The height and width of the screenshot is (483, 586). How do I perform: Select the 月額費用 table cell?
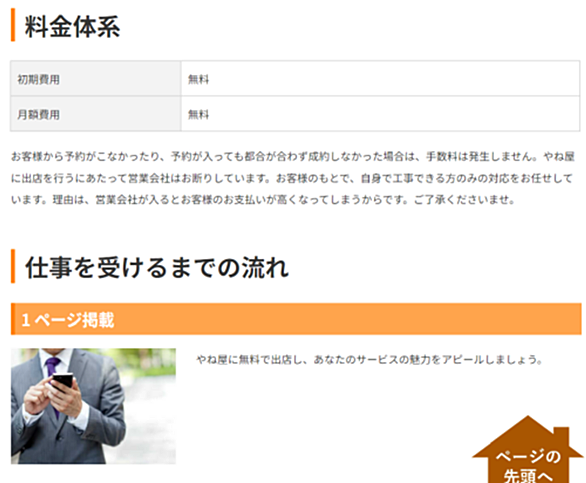click(x=96, y=114)
